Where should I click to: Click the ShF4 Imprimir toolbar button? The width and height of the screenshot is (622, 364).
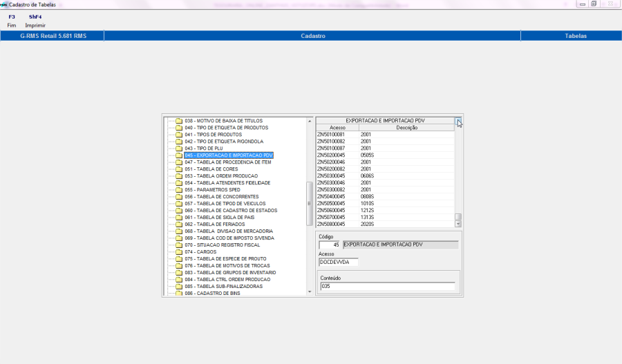click(x=35, y=21)
